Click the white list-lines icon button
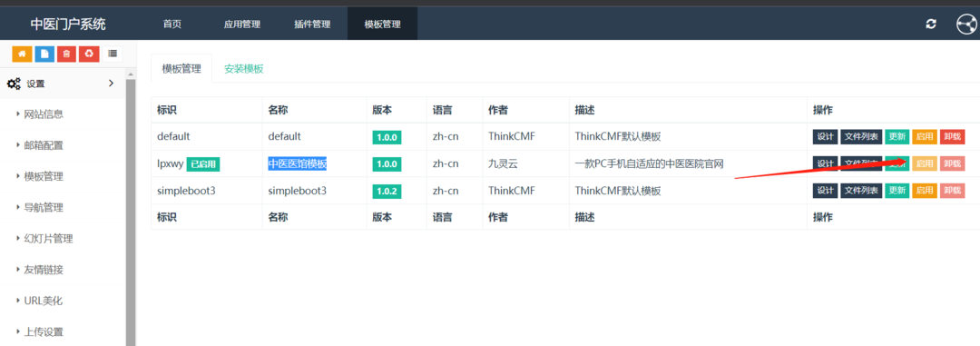This screenshot has height=346, width=980. point(113,54)
